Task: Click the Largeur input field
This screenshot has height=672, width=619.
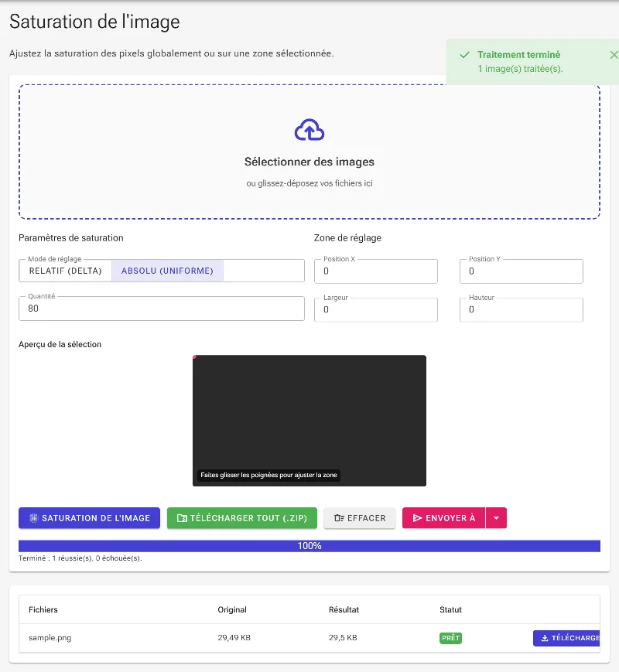Action: pyautogui.click(x=376, y=310)
